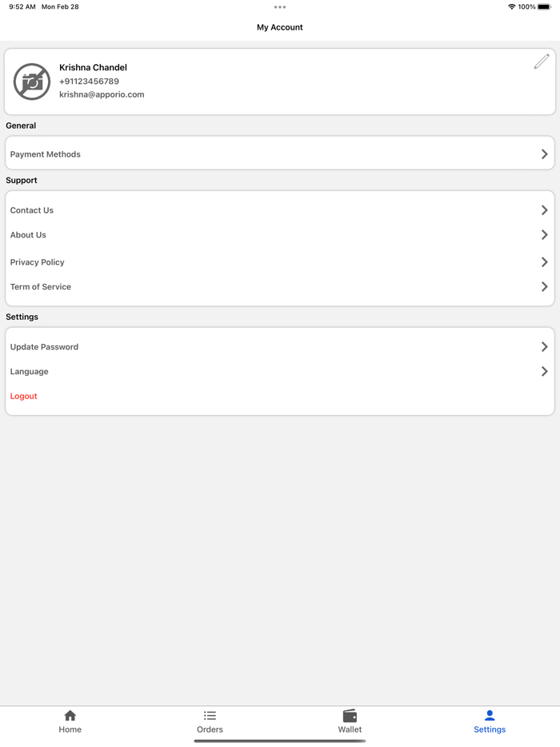Tap the Krishna Chandel name text
Viewport: 560px width, 747px height.
[93, 68]
